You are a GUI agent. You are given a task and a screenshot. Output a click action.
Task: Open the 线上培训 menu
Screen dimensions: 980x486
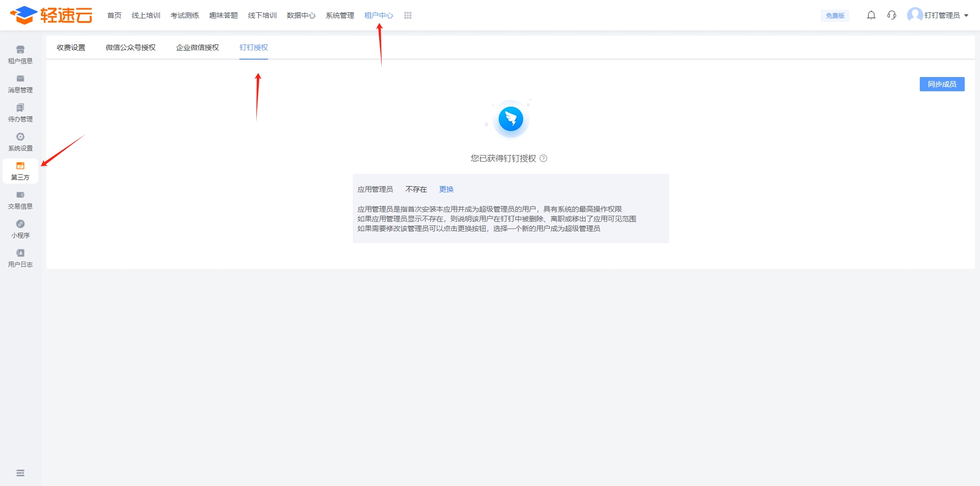[x=146, y=15]
